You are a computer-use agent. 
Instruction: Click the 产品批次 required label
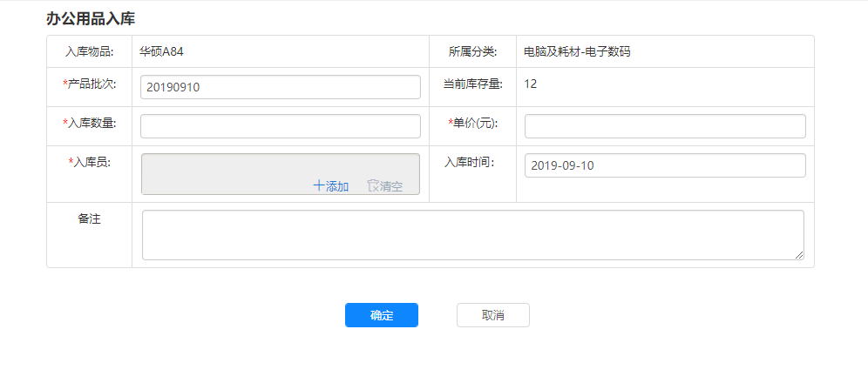coord(90,84)
